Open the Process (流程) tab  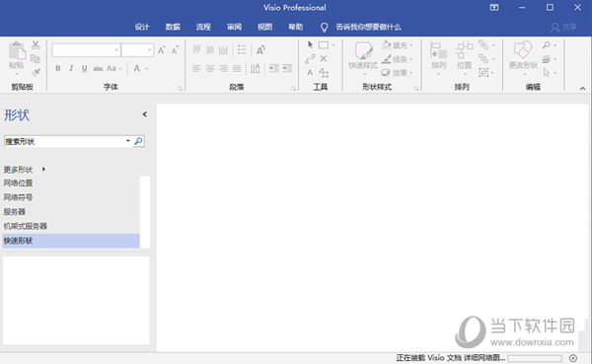tap(203, 27)
